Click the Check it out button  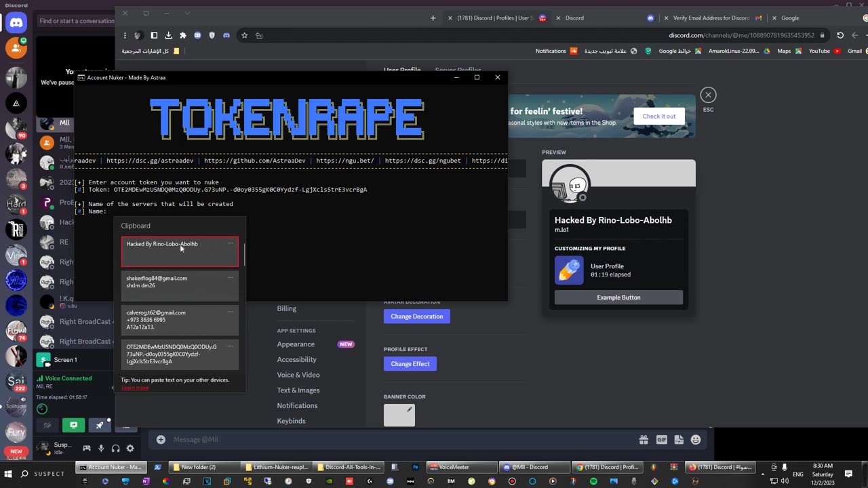[x=659, y=116]
